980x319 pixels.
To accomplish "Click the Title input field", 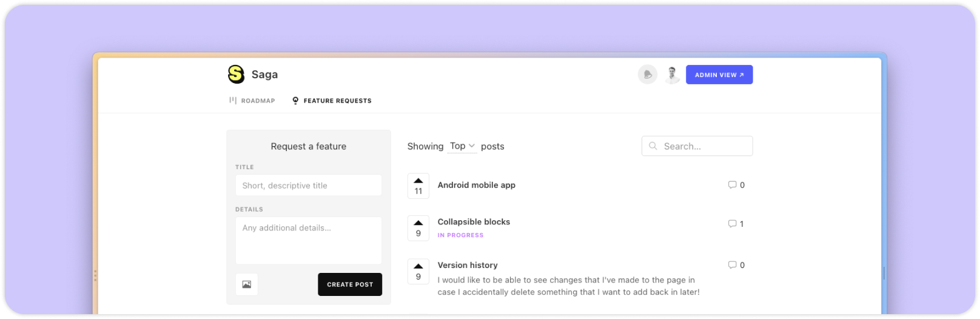I will pos(309,186).
